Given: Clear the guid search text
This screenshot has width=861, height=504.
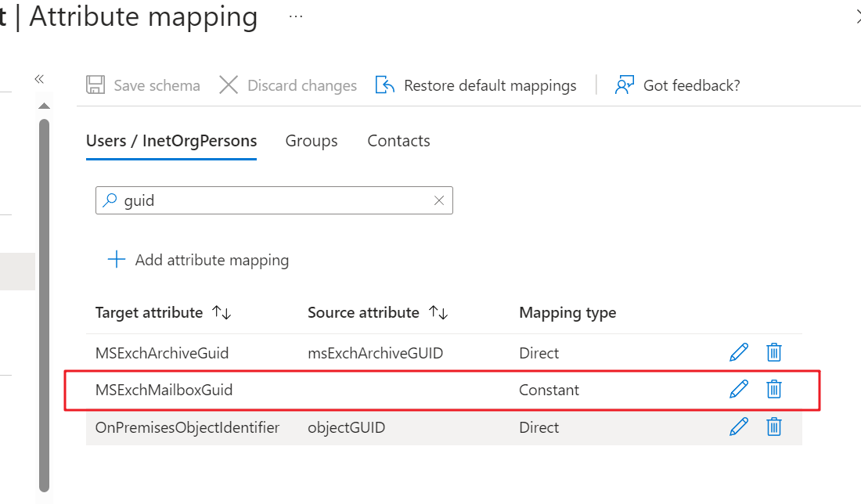Looking at the screenshot, I should [x=438, y=200].
